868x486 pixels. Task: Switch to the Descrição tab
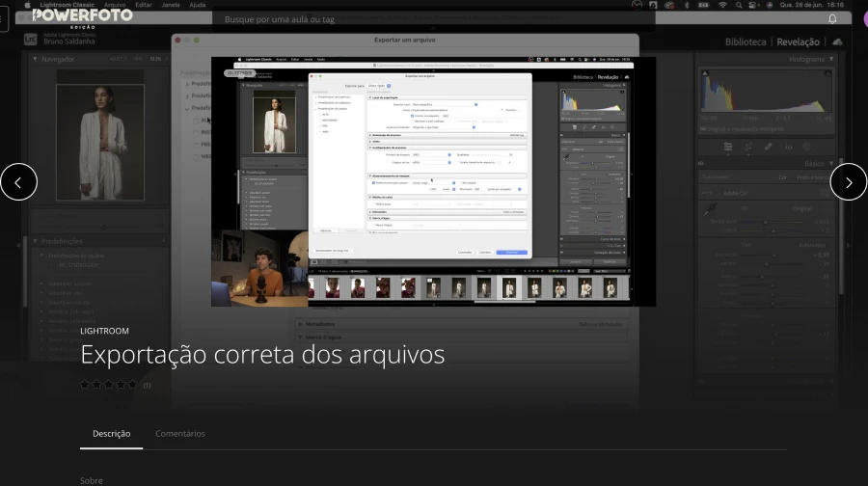pyautogui.click(x=111, y=433)
